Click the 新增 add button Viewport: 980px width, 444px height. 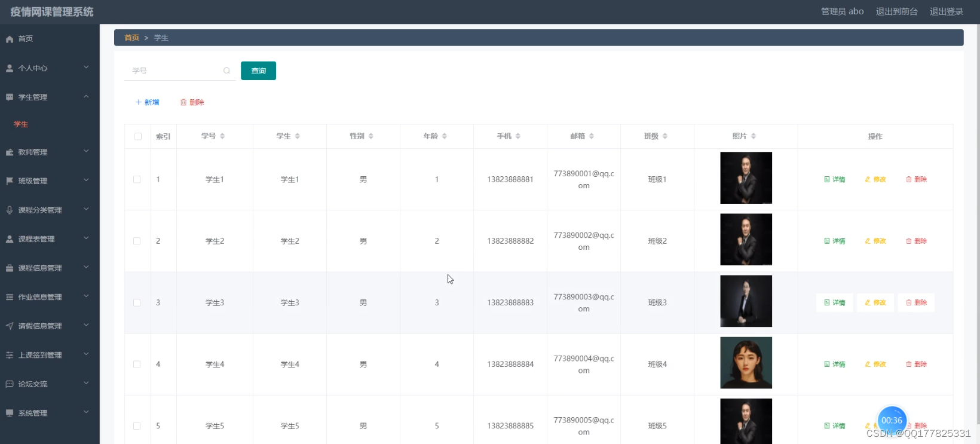click(x=147, y=102)
